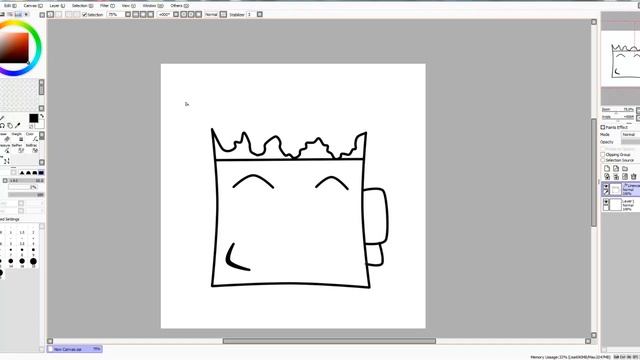Select the Layer1 thumbnail
Screen dimensions: 640x360
pyautogui.click(x=616, y=205)
